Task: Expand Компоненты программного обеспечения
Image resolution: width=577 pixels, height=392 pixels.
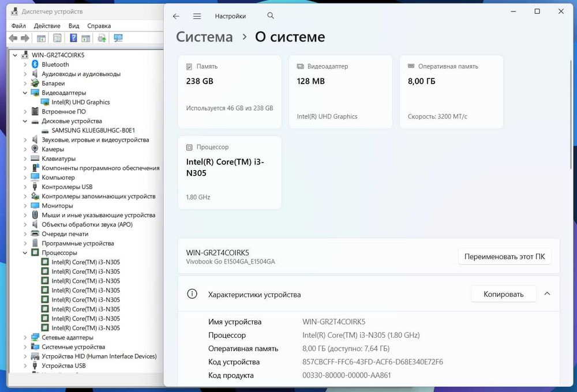Action: pos(25,168)
